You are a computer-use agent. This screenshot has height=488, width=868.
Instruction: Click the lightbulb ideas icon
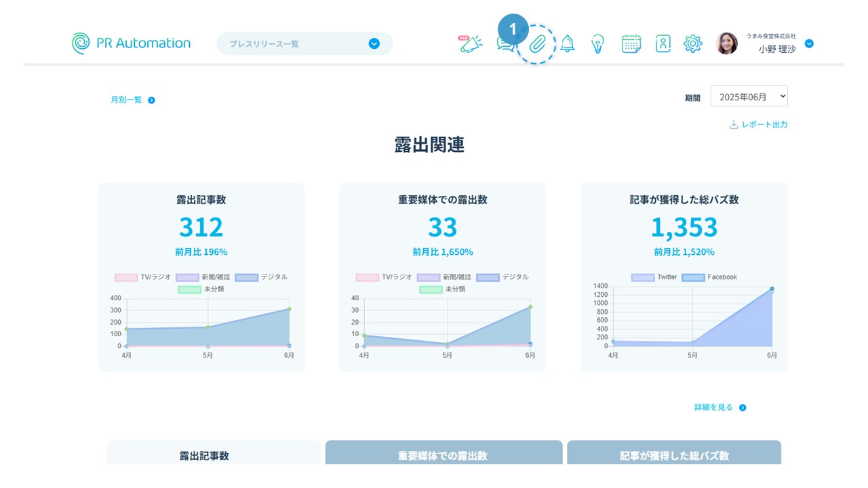tap(597, 44)
